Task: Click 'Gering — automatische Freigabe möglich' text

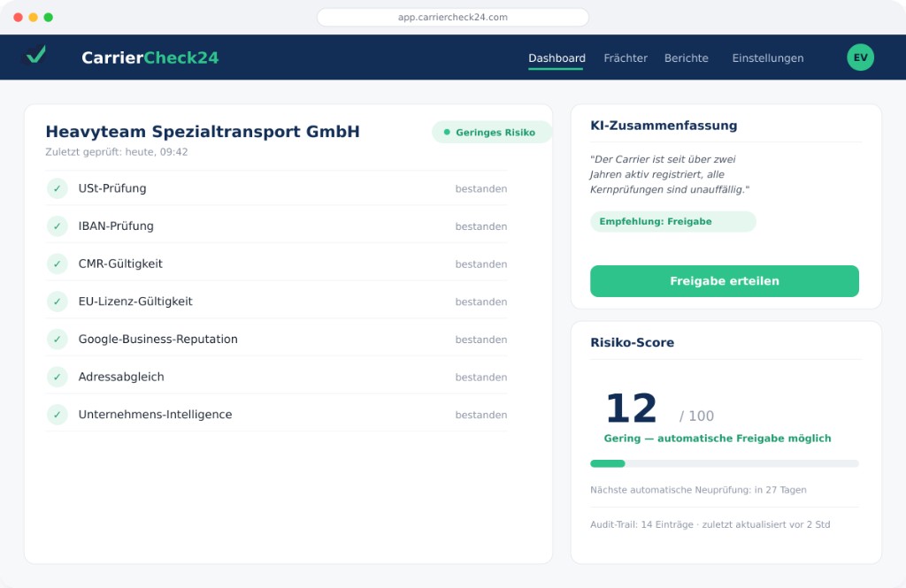Action: pos(717,439)
